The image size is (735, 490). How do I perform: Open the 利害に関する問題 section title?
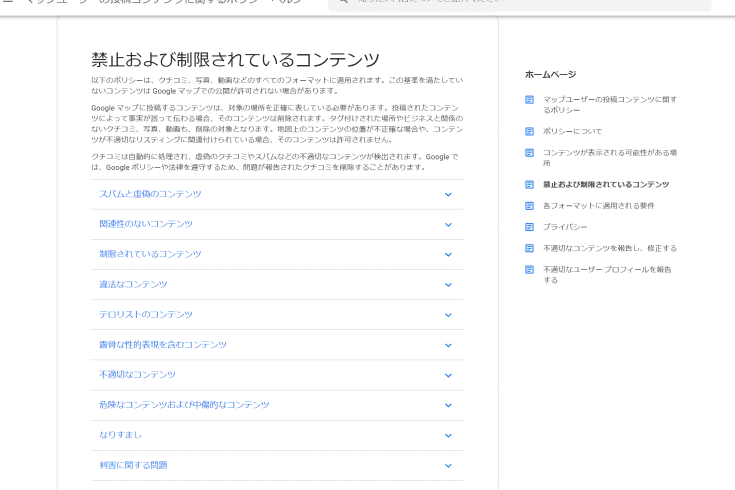[x=133, y=465]
